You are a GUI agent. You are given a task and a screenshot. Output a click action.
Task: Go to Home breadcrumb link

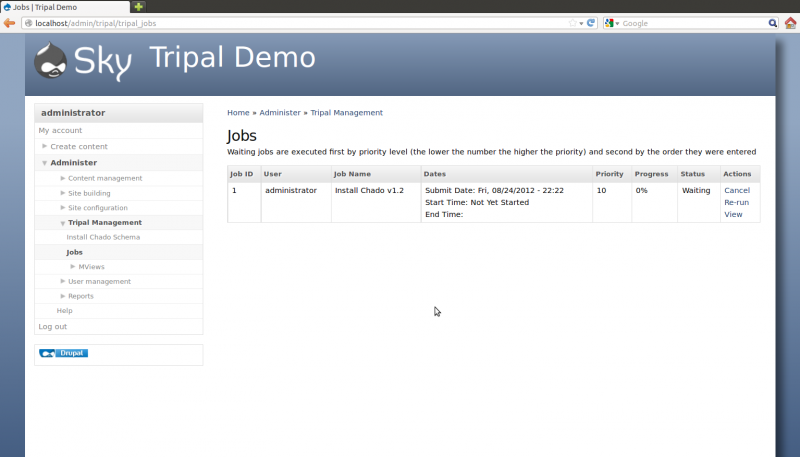tap(238, 113)
